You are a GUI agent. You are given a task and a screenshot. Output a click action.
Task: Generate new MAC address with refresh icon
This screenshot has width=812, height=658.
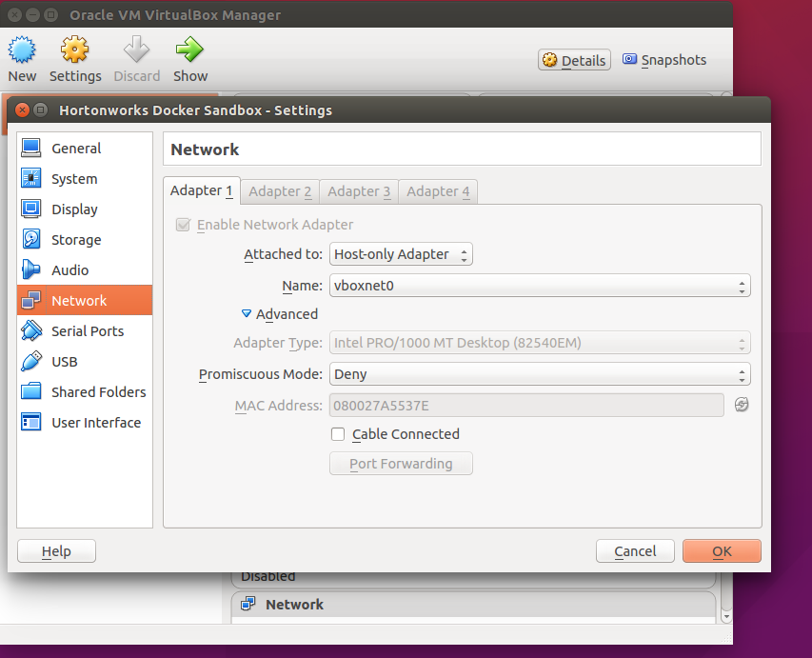pos(742,405)
